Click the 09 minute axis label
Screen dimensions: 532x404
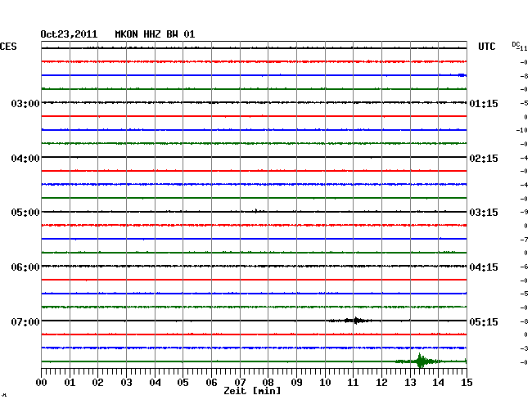(296, 382)
